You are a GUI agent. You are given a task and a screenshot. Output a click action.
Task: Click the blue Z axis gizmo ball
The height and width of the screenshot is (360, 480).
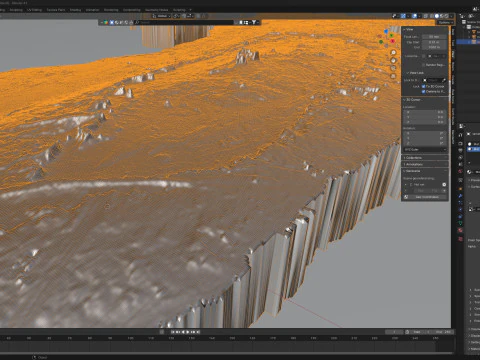386,31
